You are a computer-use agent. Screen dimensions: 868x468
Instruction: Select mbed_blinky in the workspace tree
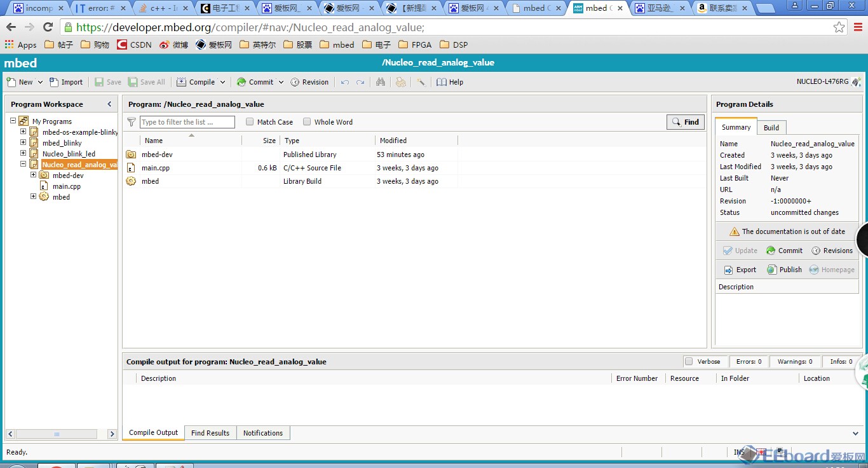(62, 143)
